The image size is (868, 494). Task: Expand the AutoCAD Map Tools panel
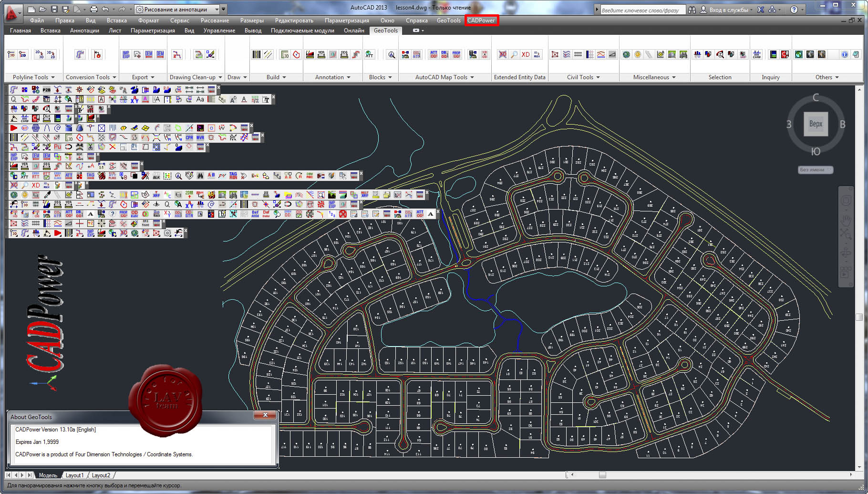[x=444, y=77]
